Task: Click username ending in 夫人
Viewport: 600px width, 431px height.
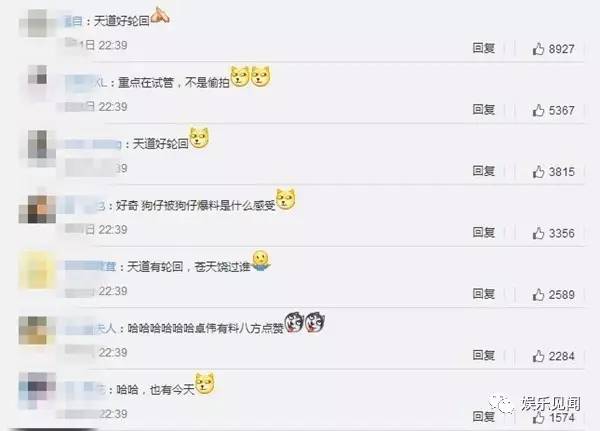Action: point(90,328)
